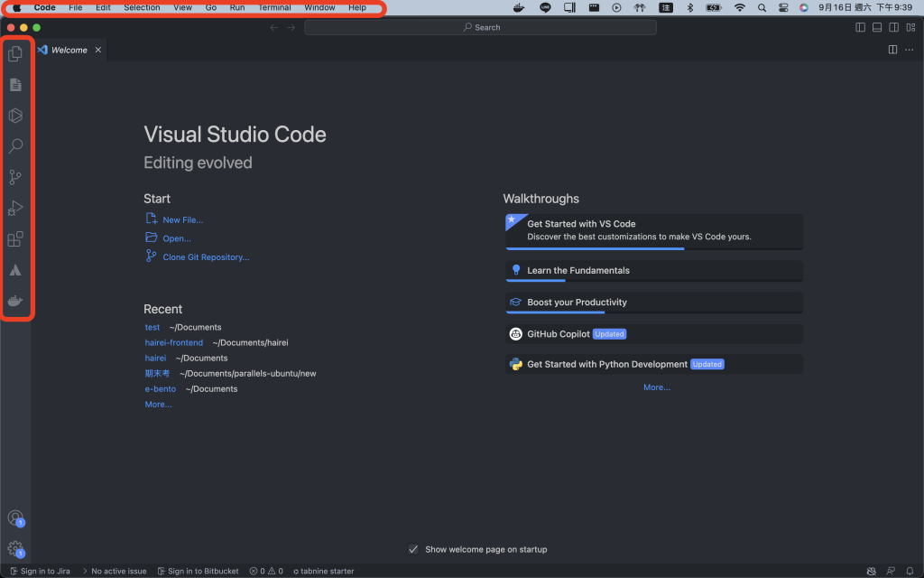Open Bluetooth menu bar icon
Screen dimensions: 924x578
(690, 7)
